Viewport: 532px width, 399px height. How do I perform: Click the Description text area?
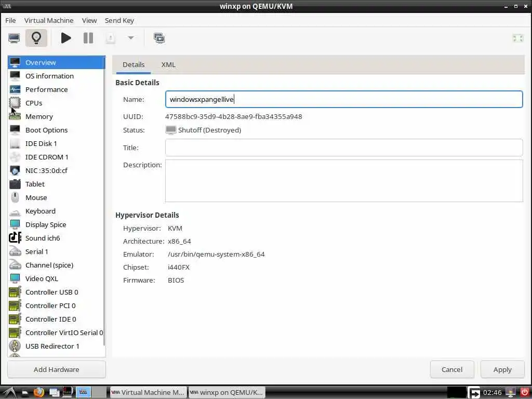point(344,181)
